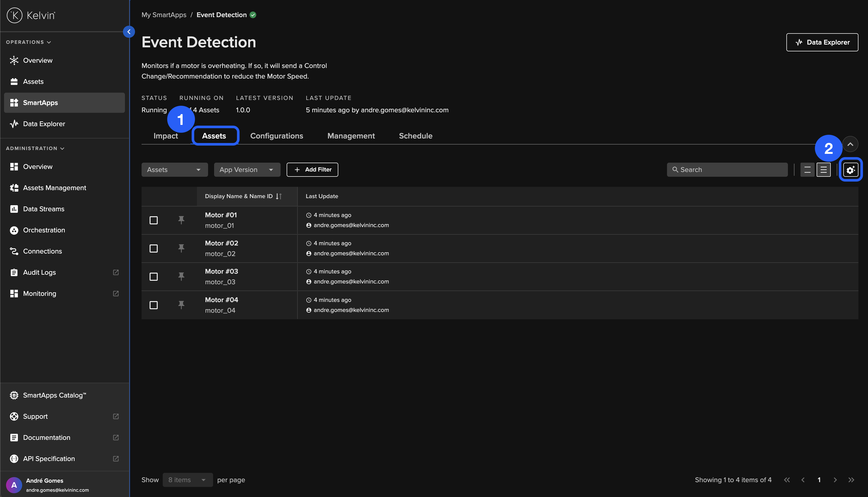Switch to the Configurations tab
The image size is (868, 497).
(x=277, y=136)
